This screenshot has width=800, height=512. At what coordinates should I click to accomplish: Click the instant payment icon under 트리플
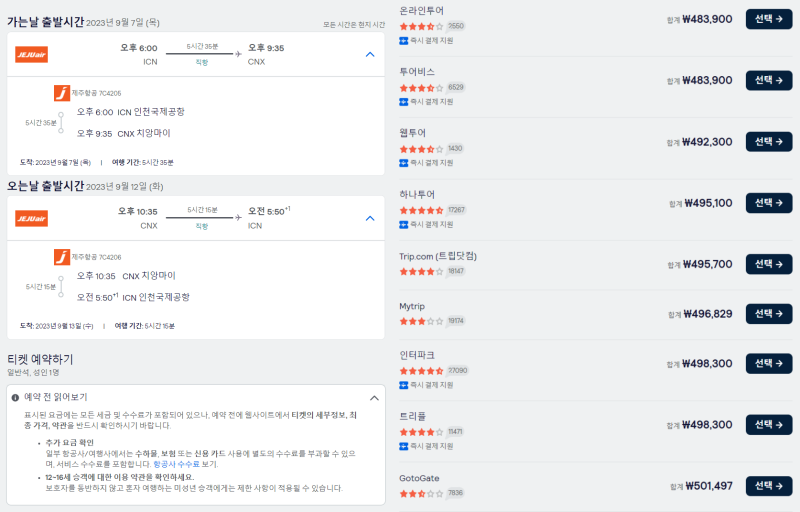[404, 446]
